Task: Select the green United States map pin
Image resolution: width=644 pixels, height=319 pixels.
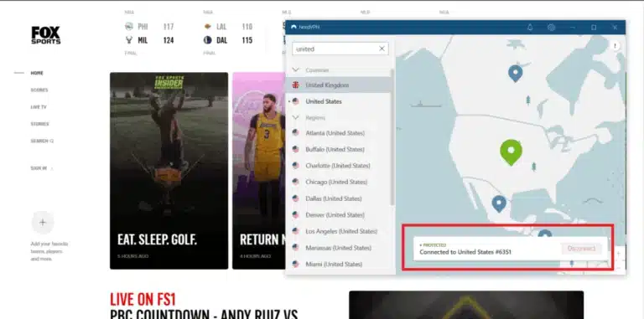Action: 511,152
